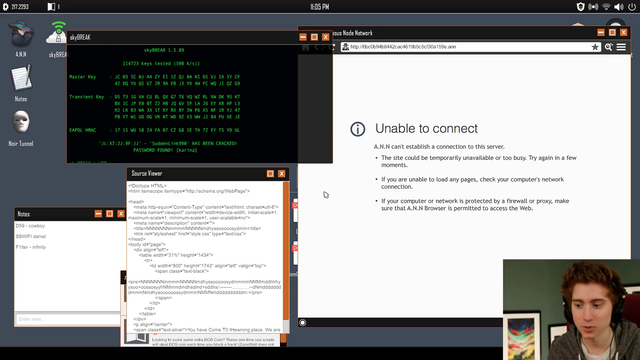Viewport: 640px width, 360px height.
Task: Close the Notes window
Action: tap(121, 214)
